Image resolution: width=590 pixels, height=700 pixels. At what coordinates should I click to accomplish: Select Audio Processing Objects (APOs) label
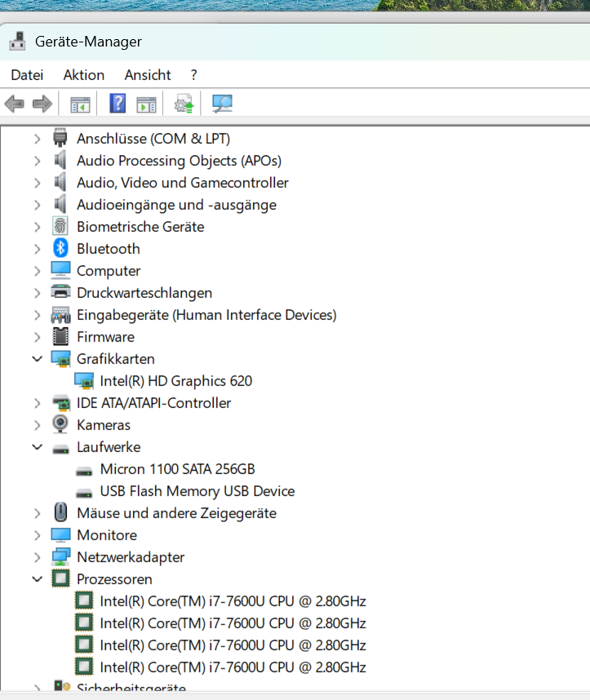click(179, 160)
